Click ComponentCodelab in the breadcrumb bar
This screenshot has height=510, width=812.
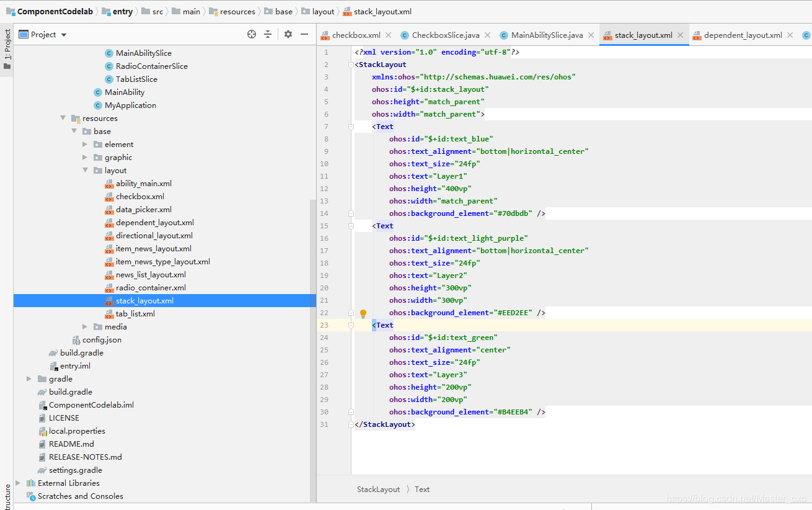(55, 11)
